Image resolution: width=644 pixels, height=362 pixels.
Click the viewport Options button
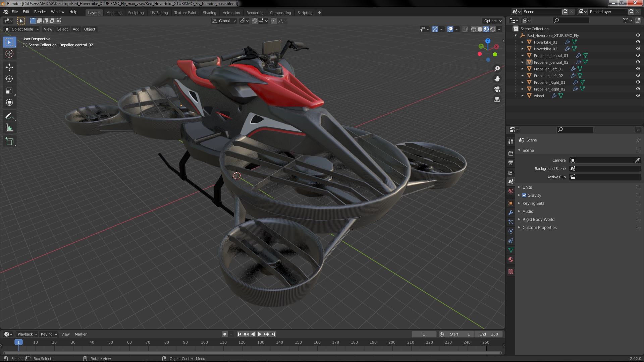[x=492, y=21]
